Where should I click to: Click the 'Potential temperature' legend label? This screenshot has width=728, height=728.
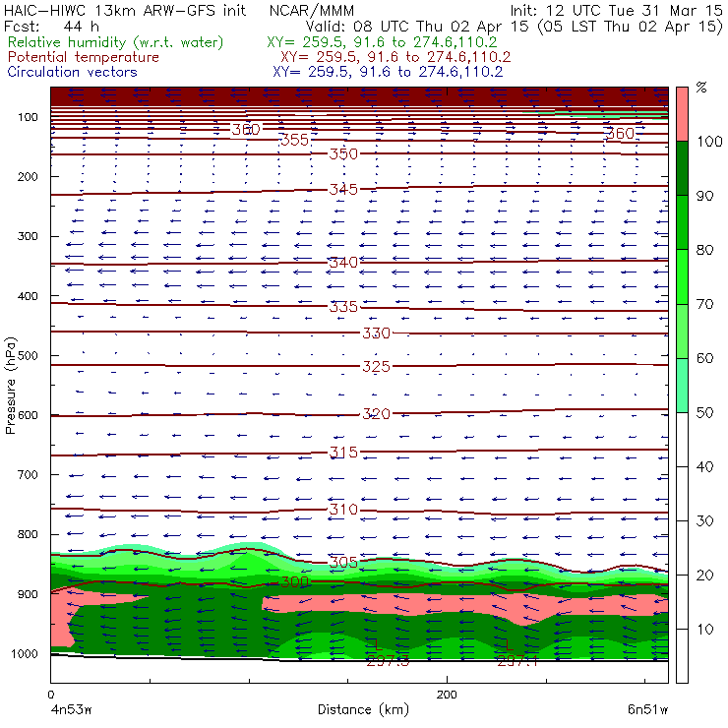coord(84,58)
